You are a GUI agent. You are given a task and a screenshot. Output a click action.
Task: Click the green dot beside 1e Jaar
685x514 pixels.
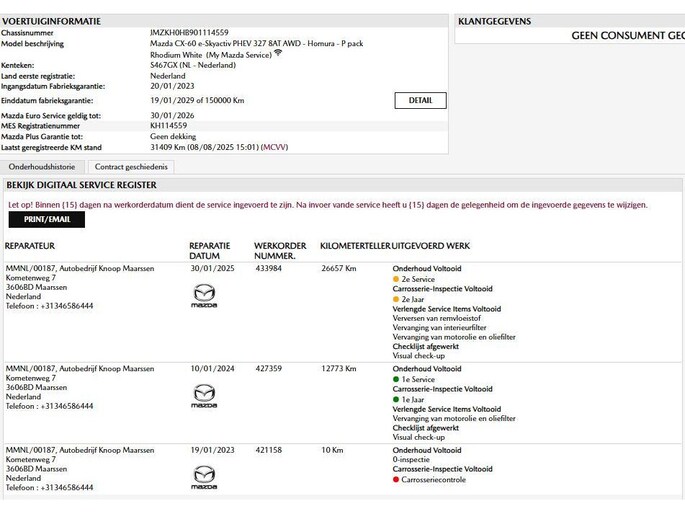(x=396, y=400)
